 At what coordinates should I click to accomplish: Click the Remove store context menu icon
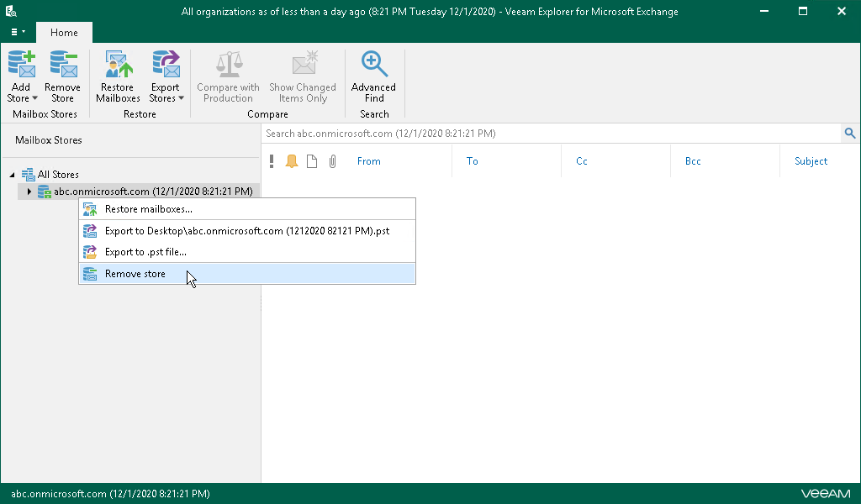pos(89,274)
